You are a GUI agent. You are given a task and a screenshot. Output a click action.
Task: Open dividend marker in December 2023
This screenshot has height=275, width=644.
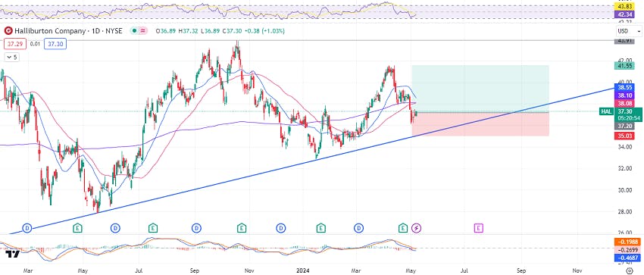tap(280, 228)
